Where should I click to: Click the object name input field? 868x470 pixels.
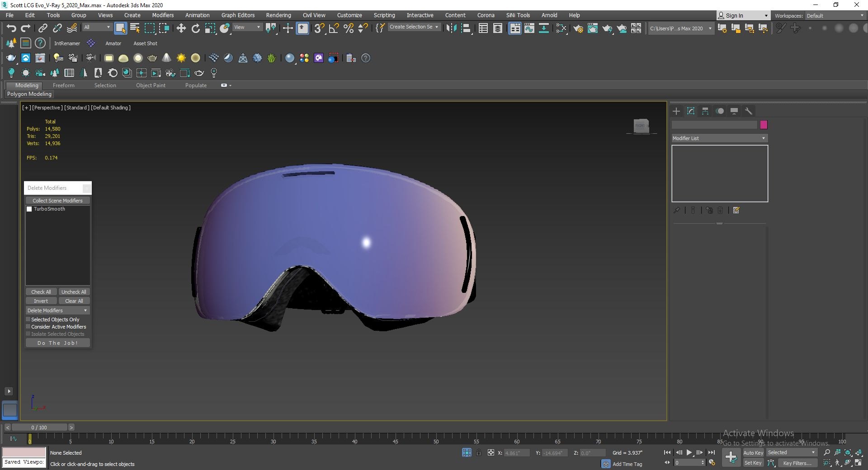point(714,125)
